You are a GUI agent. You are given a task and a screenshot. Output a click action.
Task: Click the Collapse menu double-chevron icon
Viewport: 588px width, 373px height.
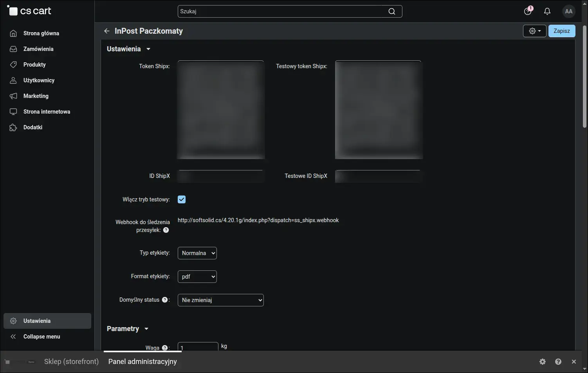[13, 337]
